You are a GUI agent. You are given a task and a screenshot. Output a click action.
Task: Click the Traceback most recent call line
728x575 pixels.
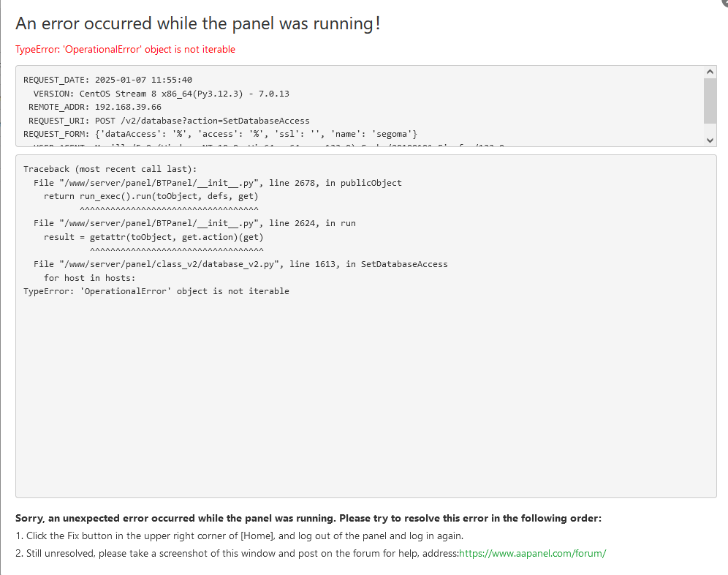pyautogui.click(x=105, y=169)
